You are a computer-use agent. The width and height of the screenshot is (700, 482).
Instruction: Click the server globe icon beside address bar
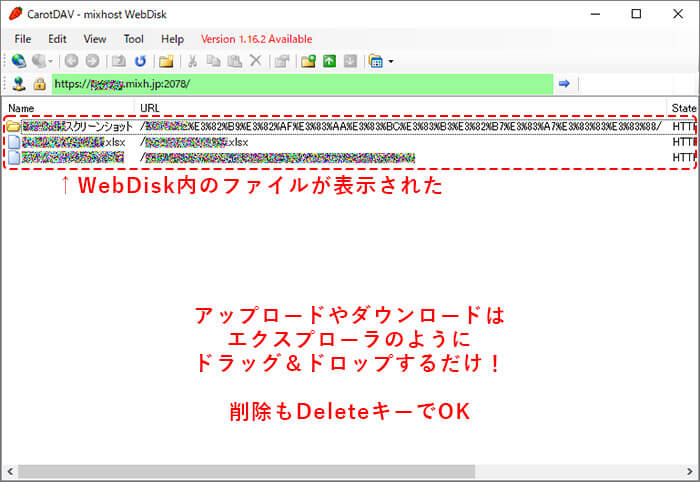18,84
